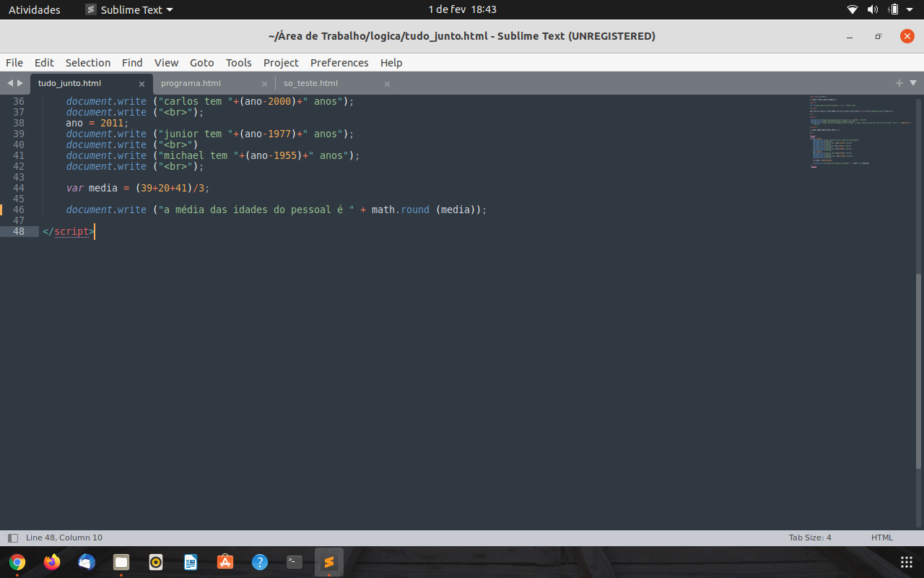
Task: Open Tab Size: 4 selector
Action: coord(810,538)
